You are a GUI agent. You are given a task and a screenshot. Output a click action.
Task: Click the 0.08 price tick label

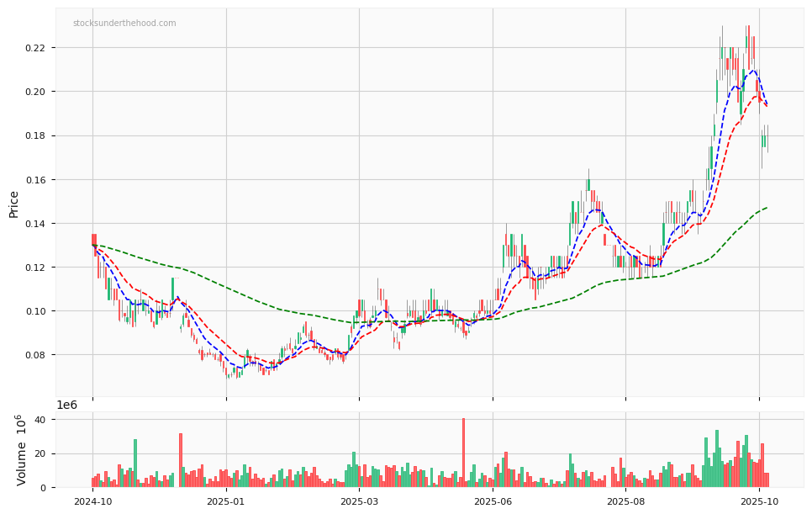(34, 355)
